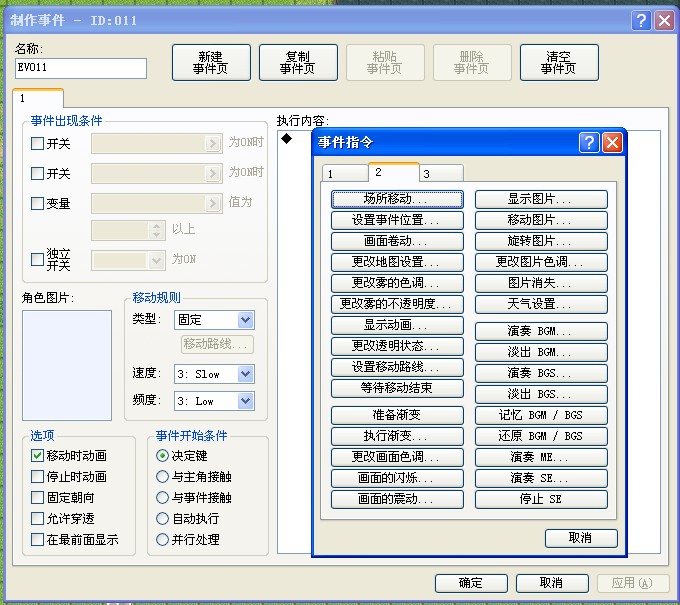The width and height of the screenshot is (680, 605).
Task: Click the 更改地图设置 command button
Action: pyautogui.click(x=397, y=262)
